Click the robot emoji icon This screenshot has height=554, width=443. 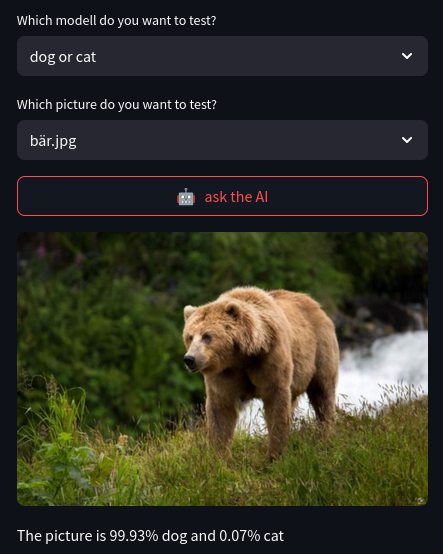click(186, 197)
